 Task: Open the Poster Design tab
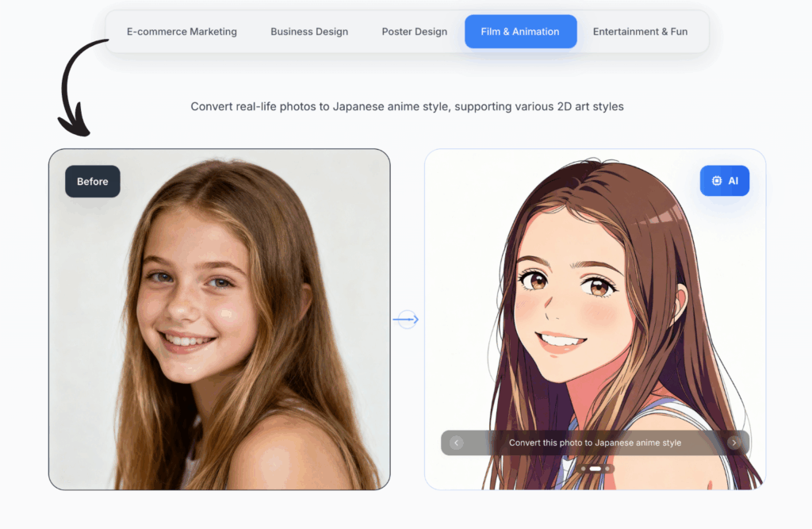click(414, 31)
